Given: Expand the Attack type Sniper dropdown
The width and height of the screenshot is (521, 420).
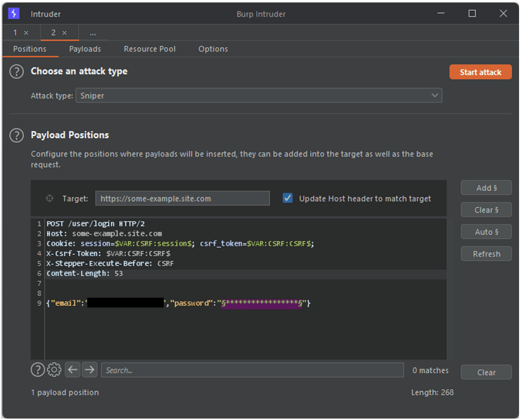Looking at the screenshot, I should click(259, 96).
